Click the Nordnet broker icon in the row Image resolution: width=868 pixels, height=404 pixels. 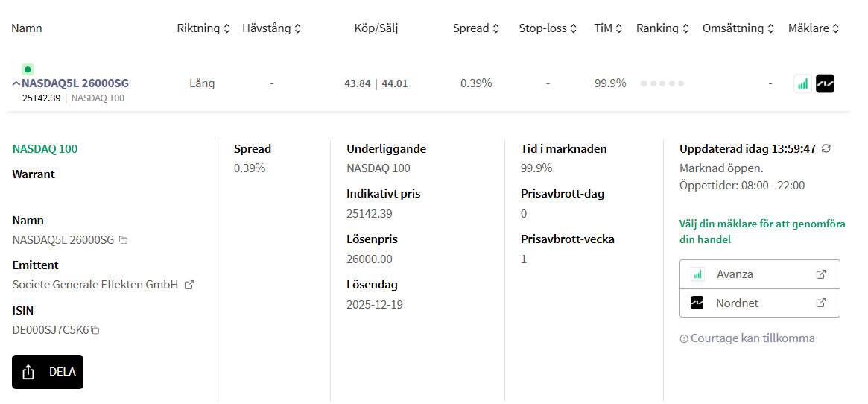pos(825,83)
